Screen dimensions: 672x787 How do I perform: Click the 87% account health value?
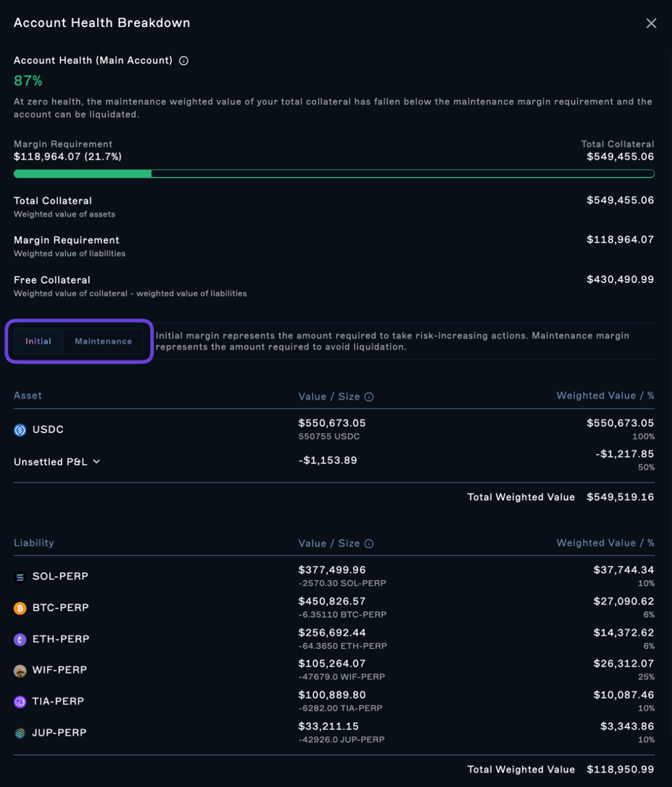(28, 81)
